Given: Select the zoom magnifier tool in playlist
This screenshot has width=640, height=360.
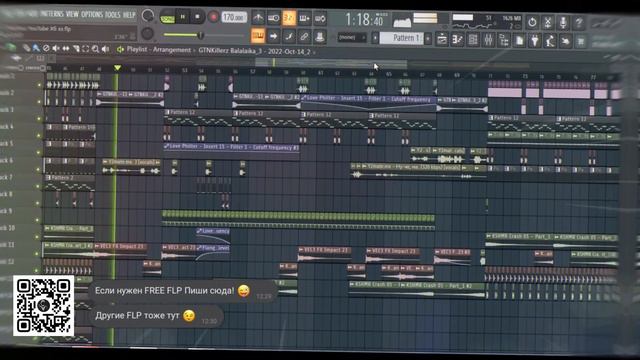Looking at the screenshot, I should coord(96,49).
